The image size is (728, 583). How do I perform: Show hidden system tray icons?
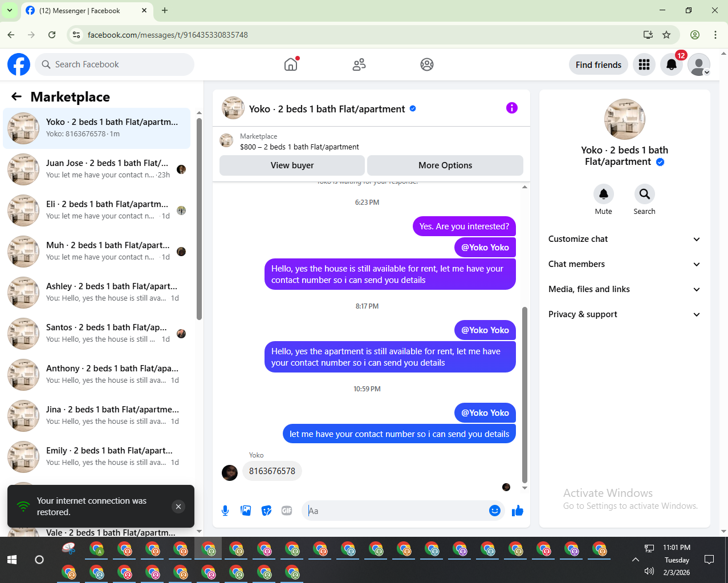coord(636,560)
